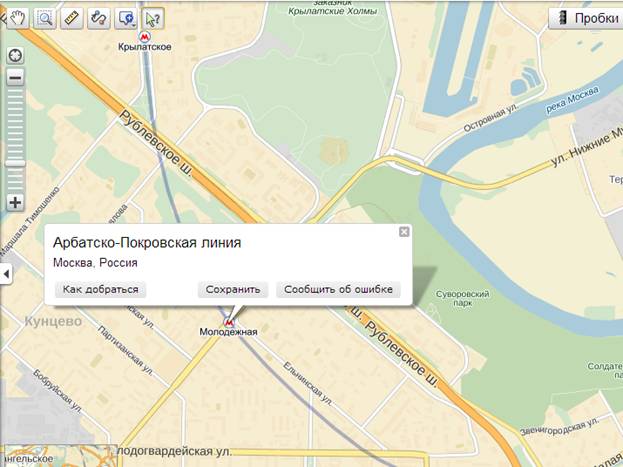Select the ruler distance tool
The height and width of the screenshot is (467, 623).
pos(72,19)
